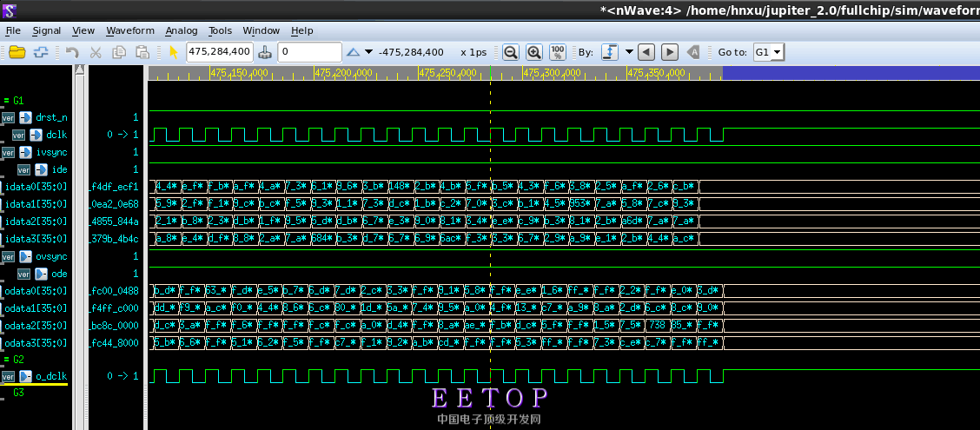The width and height of the screenshot is (980, 430).
Task: Jump to the previous edge with left arrow
Action: pos(646,52)
